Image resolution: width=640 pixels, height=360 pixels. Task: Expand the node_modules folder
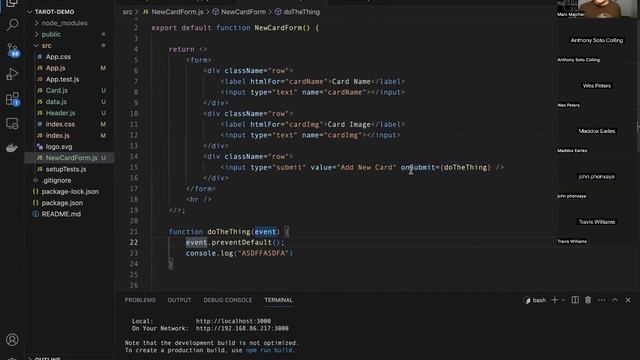coord(64,23)
